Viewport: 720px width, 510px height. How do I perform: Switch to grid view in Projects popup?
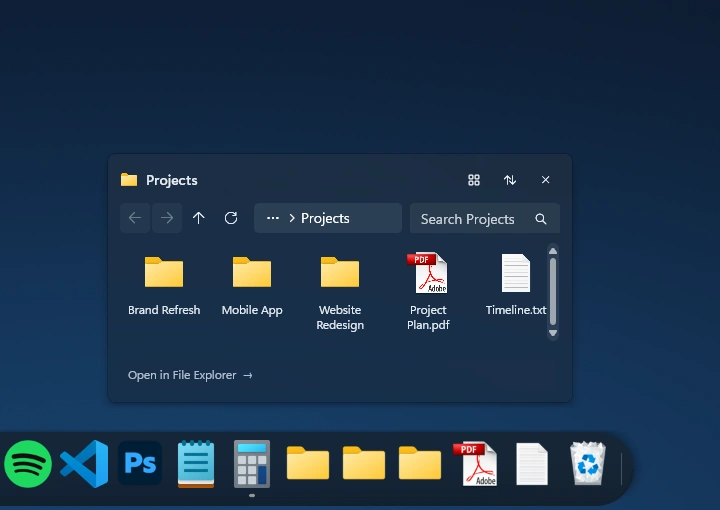(474, 180)
